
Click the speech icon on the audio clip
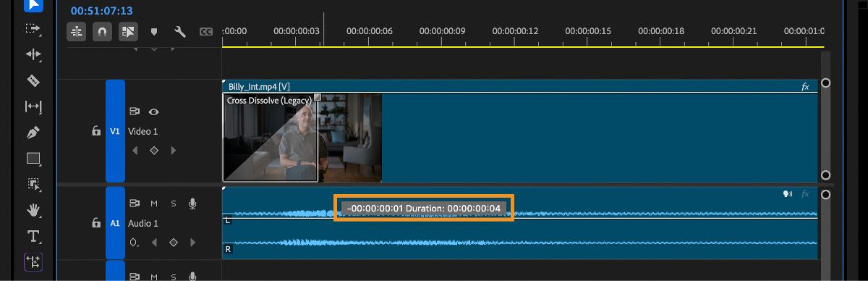pos(788,194)
